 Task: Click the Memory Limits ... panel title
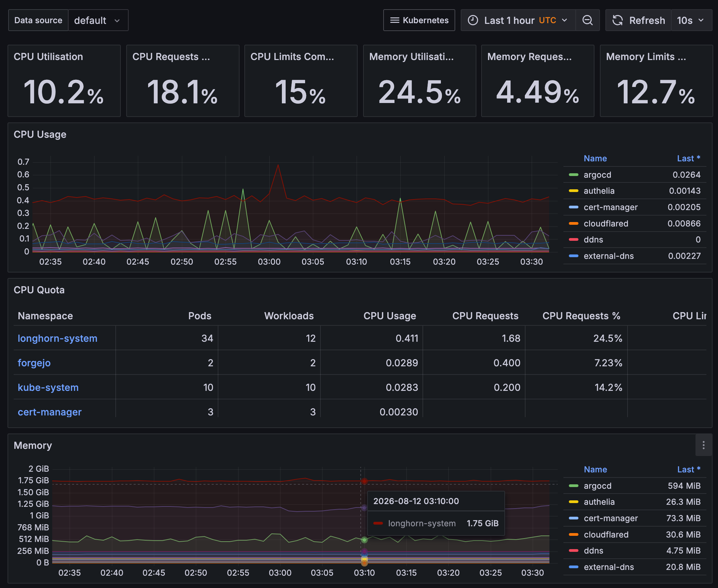pos(646,57)
